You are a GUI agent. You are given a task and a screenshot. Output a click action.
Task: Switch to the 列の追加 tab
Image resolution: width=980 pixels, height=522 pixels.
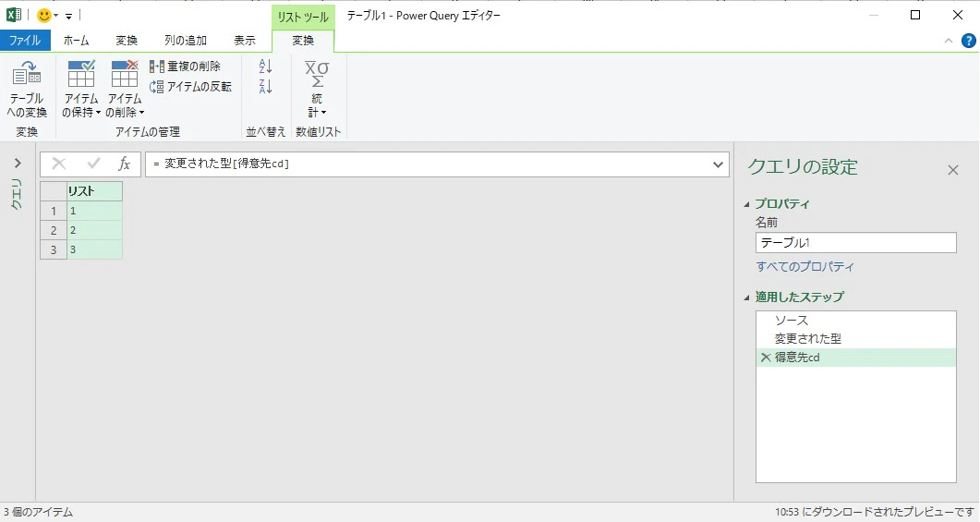click(185, 41)
